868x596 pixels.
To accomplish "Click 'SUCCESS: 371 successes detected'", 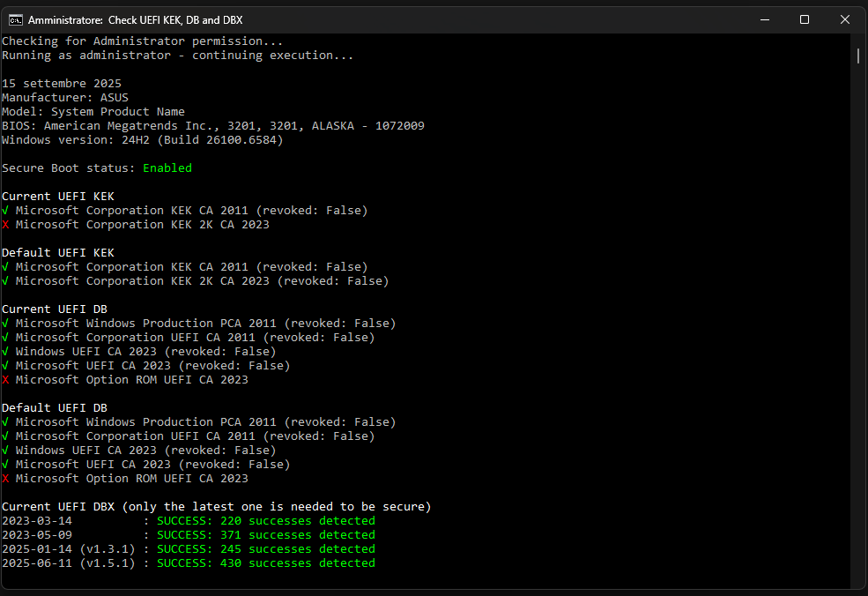I will 266,535.
